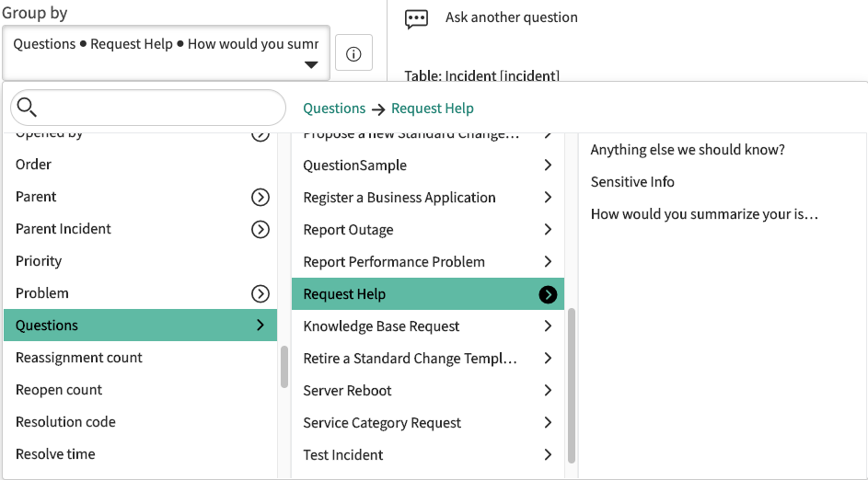
Task: Select the Request Help item
Action: point(427,293)
